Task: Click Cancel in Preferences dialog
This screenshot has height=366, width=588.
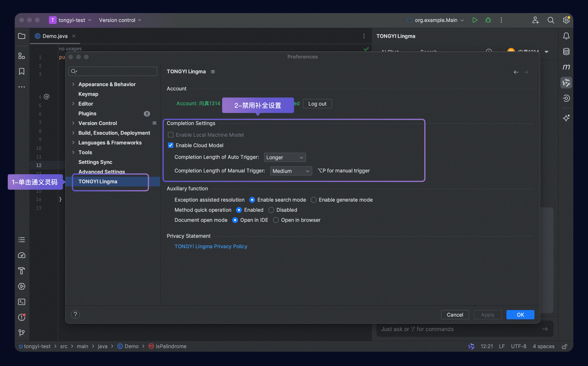Action: coord(455,315)
